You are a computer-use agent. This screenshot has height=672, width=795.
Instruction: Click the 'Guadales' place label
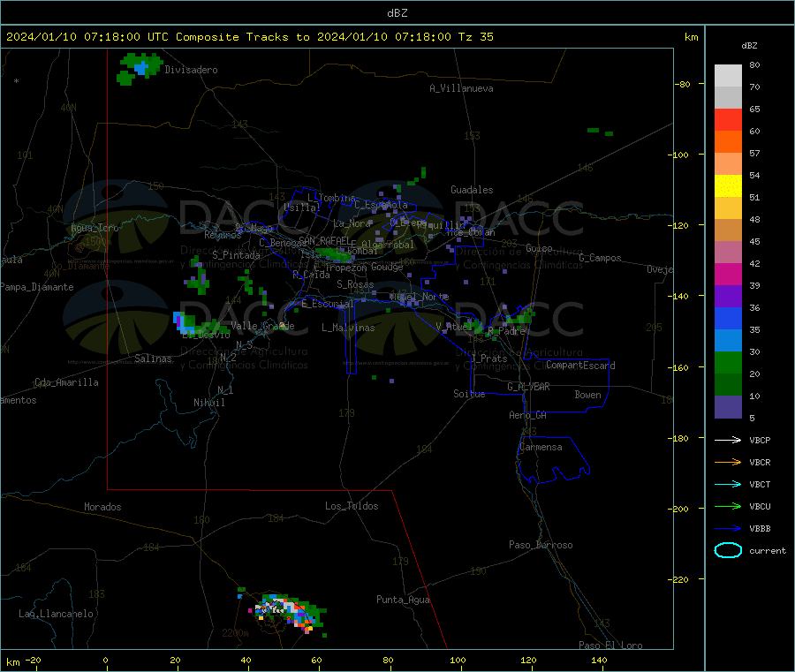coord(472,190)
